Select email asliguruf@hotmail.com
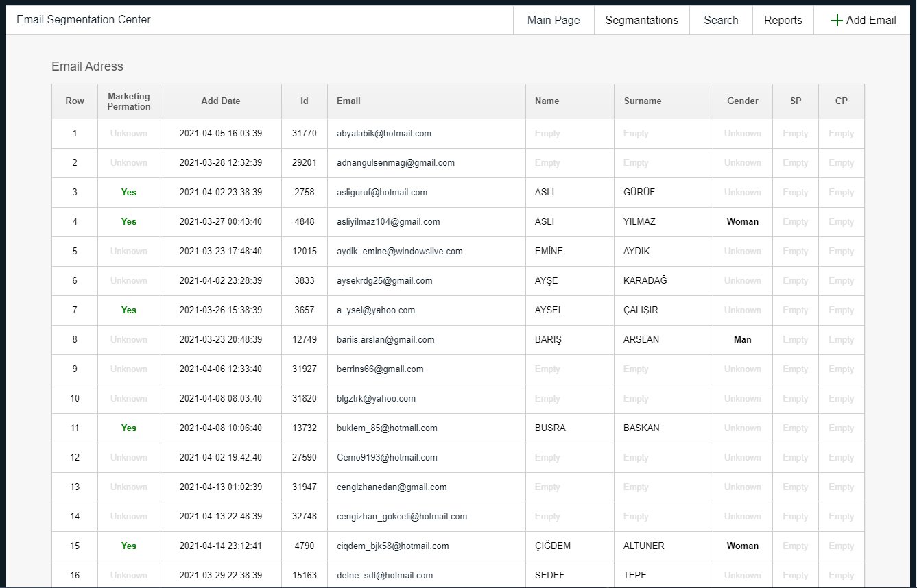The height and width of the screenshot is (588, 917). click(382, 193)
